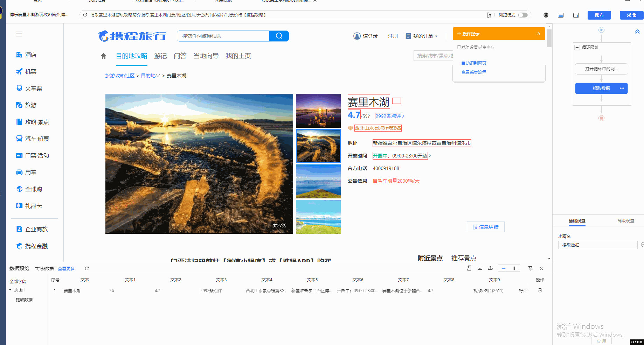Viewport: 644px width, 345px height.
Task: Select 火车票 train tickets in sidebar
Action: tap(29, 89)
